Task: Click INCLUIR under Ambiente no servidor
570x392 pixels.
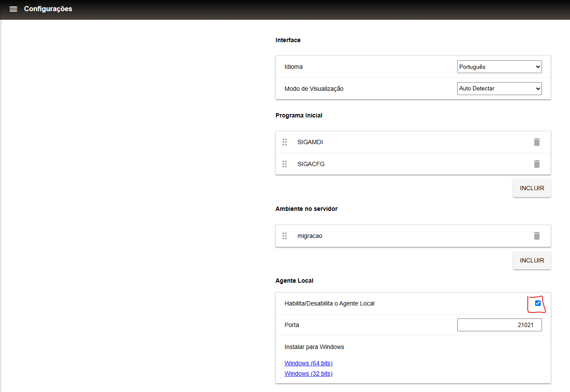Action: (532, 260)
